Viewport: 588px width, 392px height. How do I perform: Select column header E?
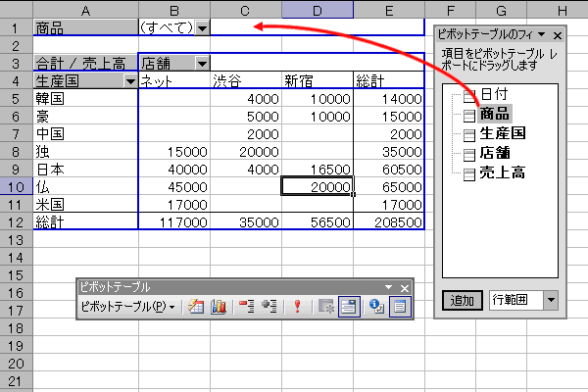[389, 10]
